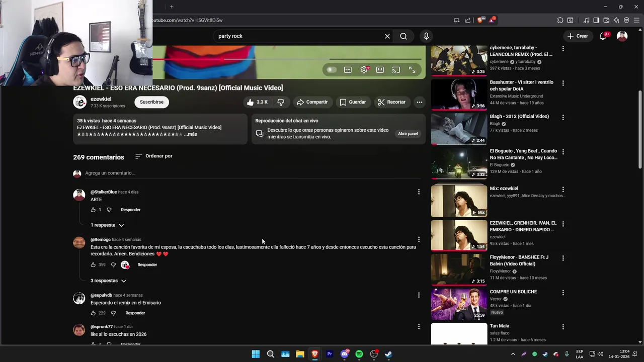Like @sepulvdb's comment with 229 likes
Viewport: 644px width, 362px height.
[93, 313]
